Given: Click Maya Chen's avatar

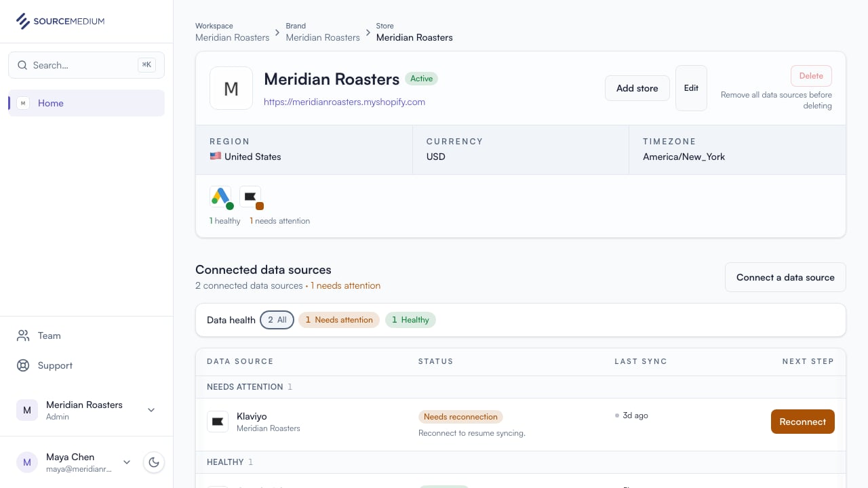Looking at the screenshot, I should [x=27, y=462].
